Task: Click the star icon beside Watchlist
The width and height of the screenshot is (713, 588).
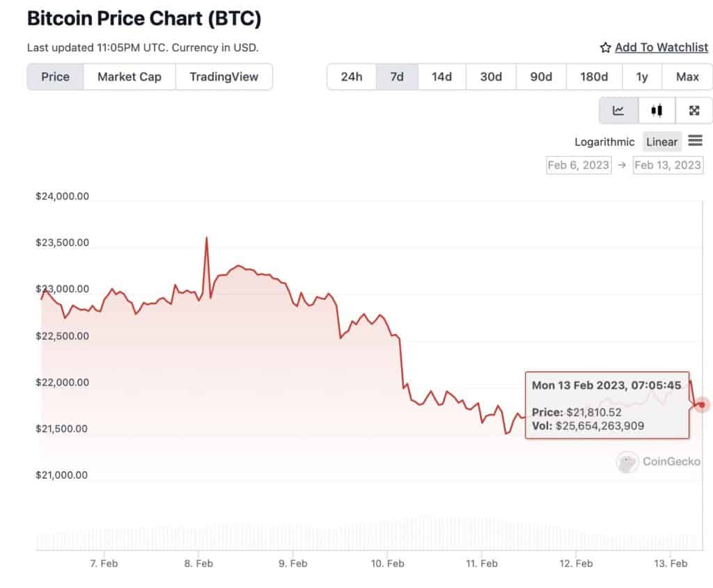Action: click(x=605, y=48)
